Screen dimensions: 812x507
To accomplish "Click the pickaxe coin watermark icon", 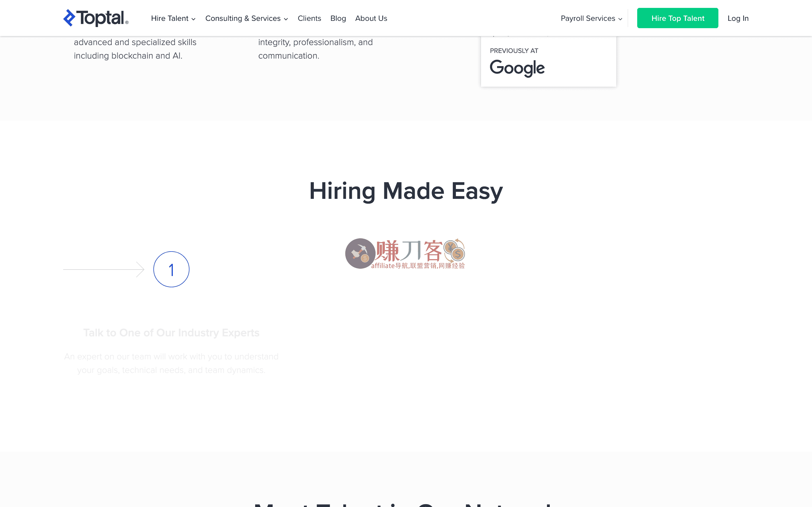I will coord(360,253).
